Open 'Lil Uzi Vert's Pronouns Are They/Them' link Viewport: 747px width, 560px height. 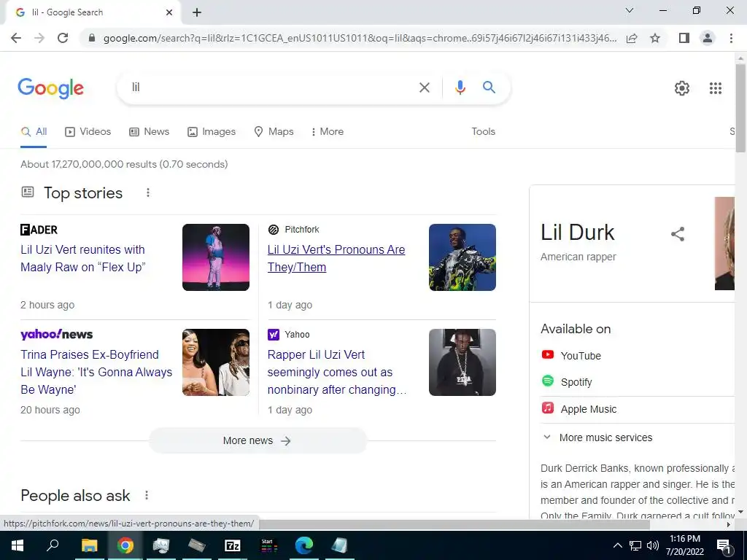pos(336,259)
